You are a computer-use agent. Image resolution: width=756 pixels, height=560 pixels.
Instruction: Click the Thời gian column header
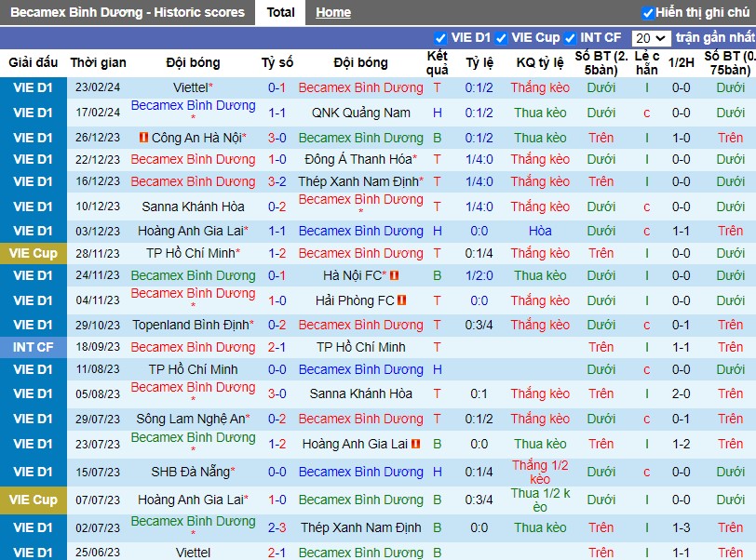pyautogui.click(x=99, y=62)
